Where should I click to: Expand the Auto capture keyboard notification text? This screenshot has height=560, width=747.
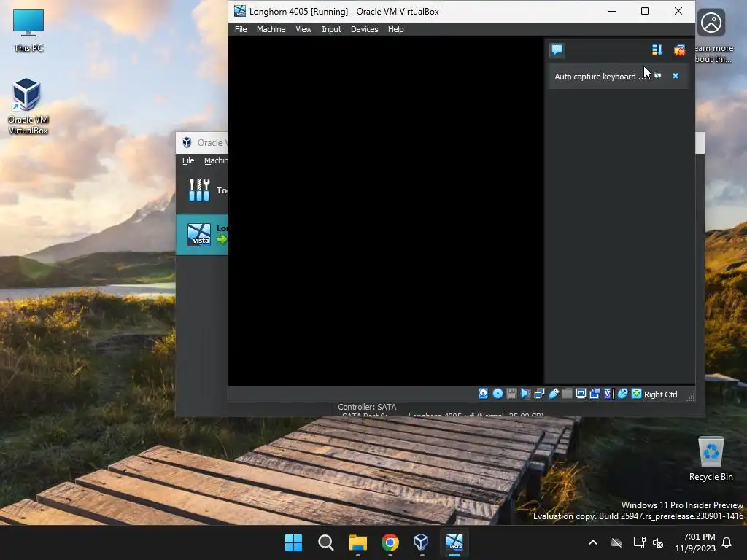pos(601,77)
